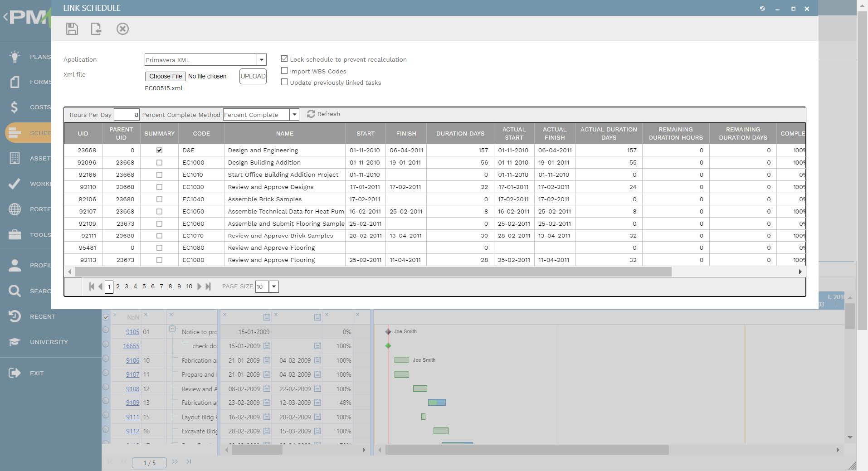Open the Application dropdown Primavera XML
The height and width of the screenshot is (471, 868).
[x=205, y=60]
